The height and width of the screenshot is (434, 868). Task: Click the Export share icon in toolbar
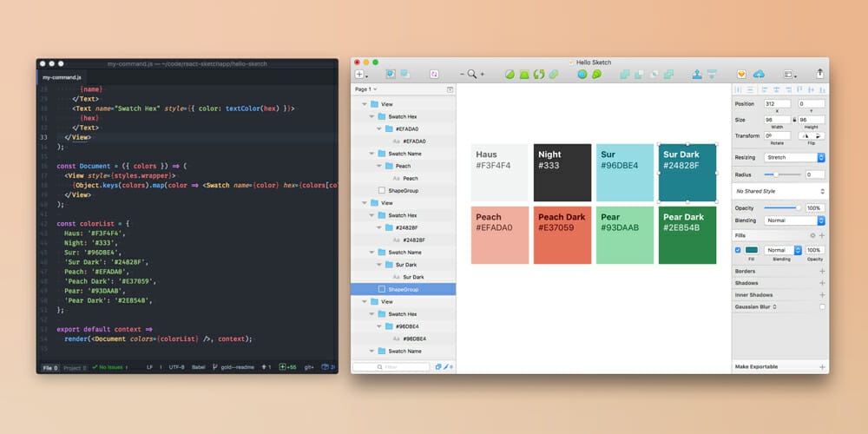(820, 74)
